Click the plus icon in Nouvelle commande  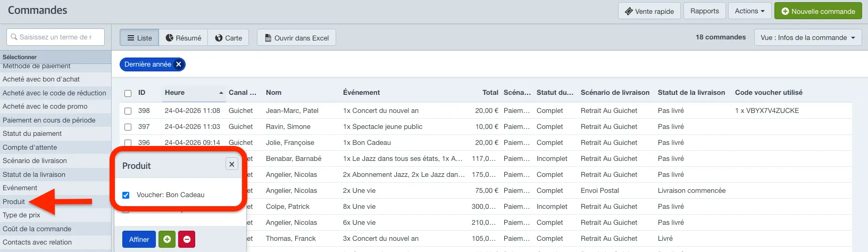[x=785, y=11]
